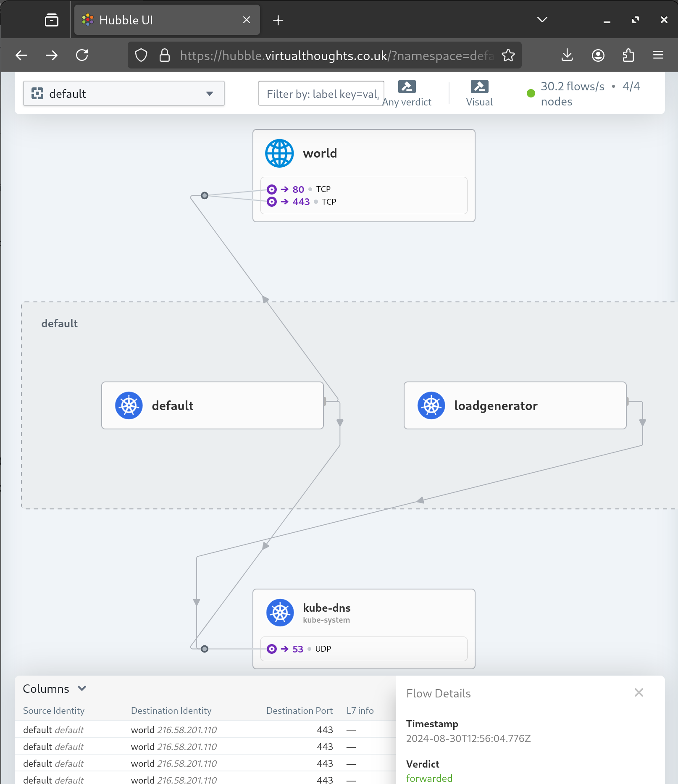The width and height of the screenshot is (678, 784).
Task: Click the kube-system namespace label
Action: [x=326, y=620]
